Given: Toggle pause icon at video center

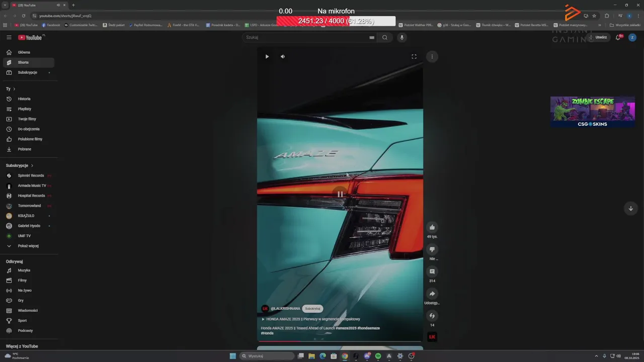Looking at the screenshot, I should pos(340,194).
